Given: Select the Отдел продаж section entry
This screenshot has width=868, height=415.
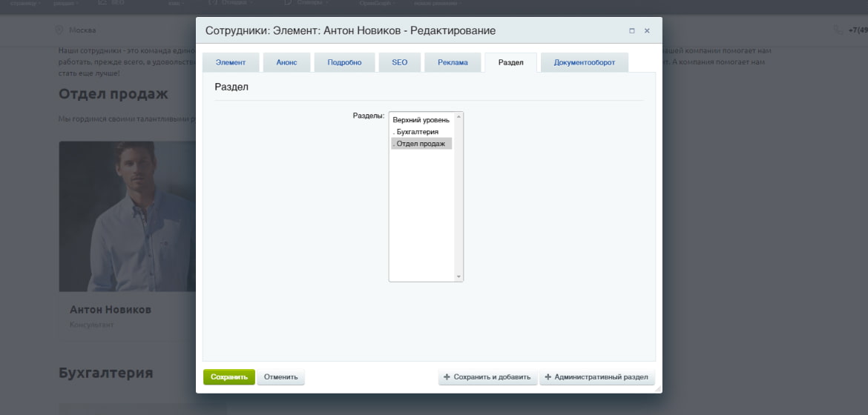Looking at the screenshot, I should click(422, 144).
